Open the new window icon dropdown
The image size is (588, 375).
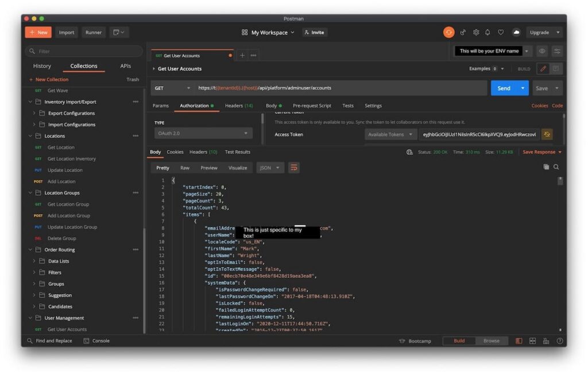pyautogui.click(x=119, y=33)
